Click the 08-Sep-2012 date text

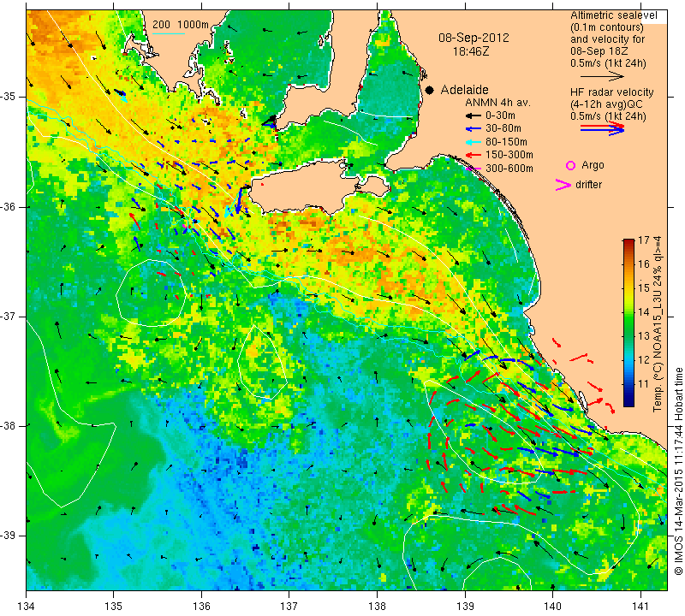pos(474,38)
